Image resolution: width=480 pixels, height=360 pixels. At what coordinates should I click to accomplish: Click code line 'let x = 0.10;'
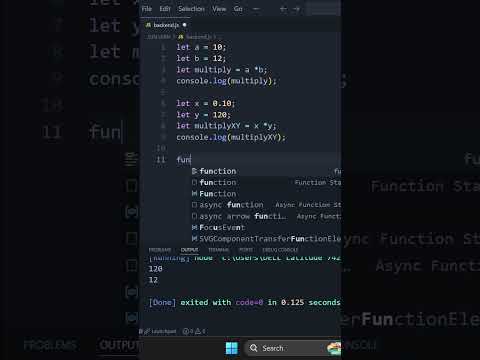coord(206,104)
